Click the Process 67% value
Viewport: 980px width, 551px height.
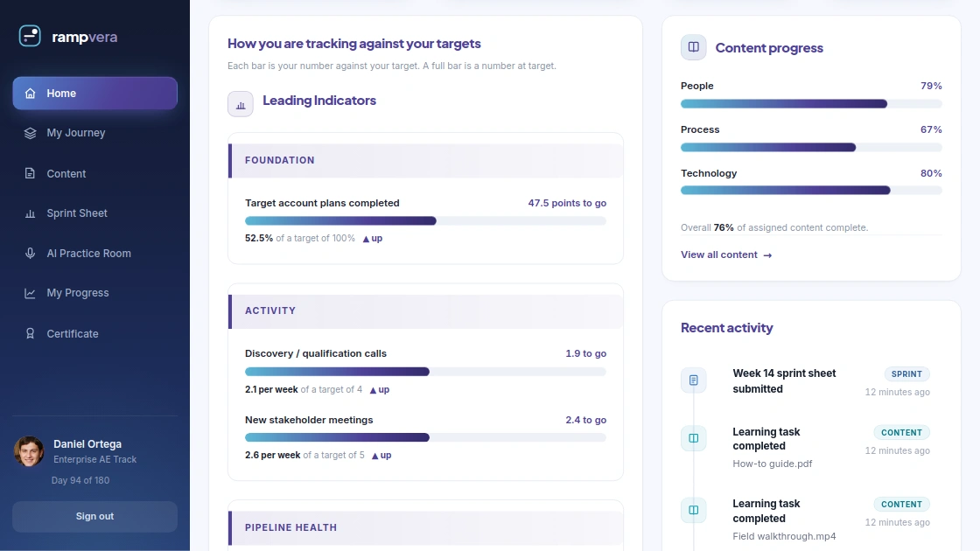tap(931, 129)
